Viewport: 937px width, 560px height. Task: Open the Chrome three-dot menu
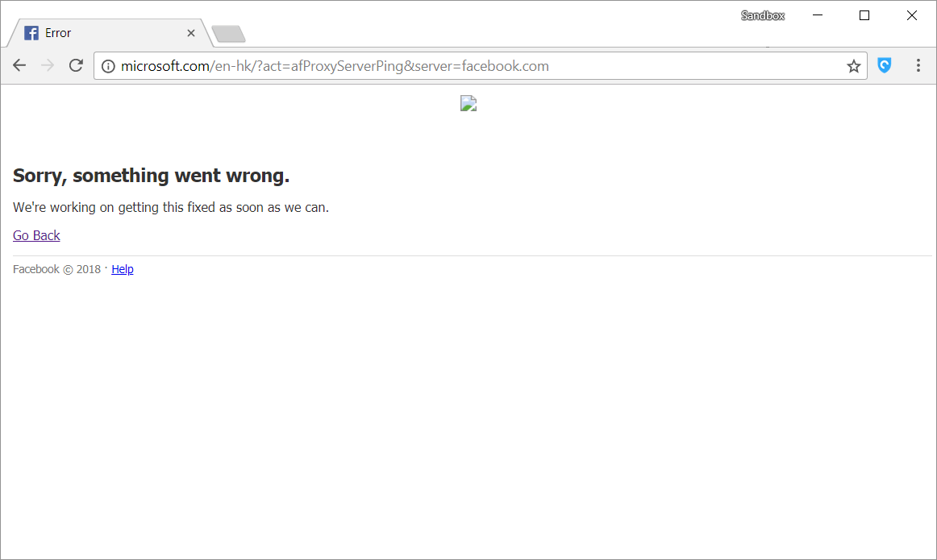[918, 65]
